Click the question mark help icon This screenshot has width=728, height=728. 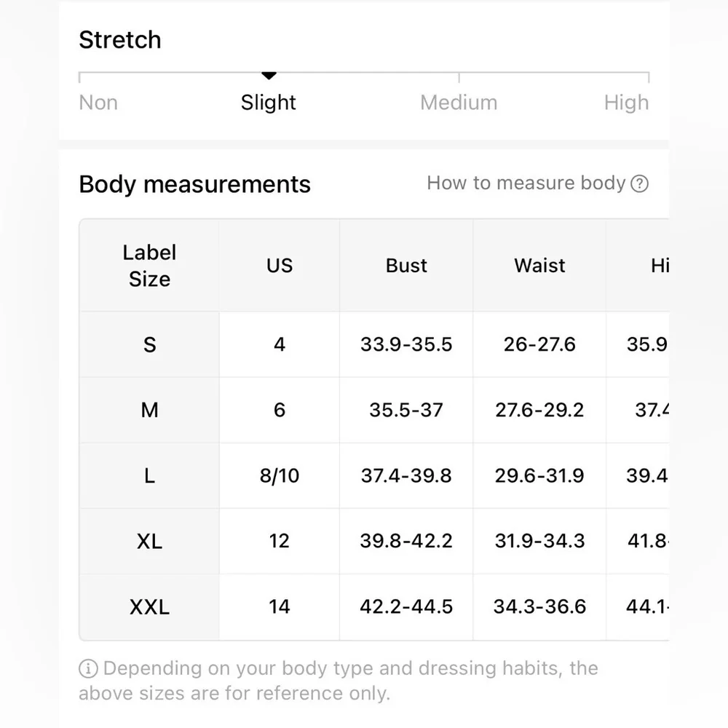[639, 184]
